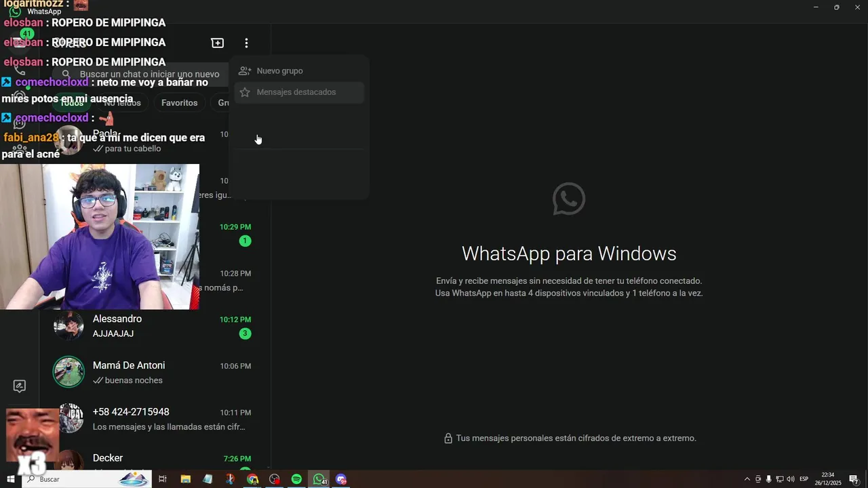Click the WhatsApp taskbar icon
The height and width of the screenshot is (488, 868).
[319, 479]
